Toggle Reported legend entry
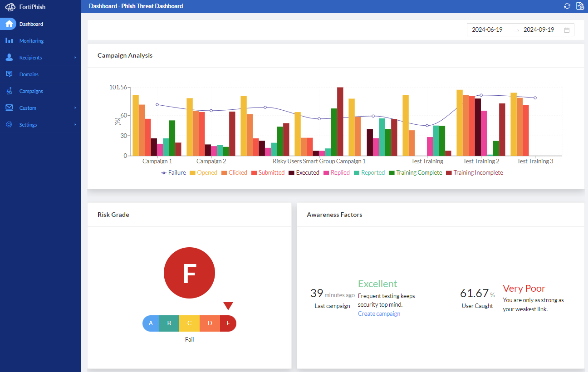588x372 pixels. tap(369, 173)
